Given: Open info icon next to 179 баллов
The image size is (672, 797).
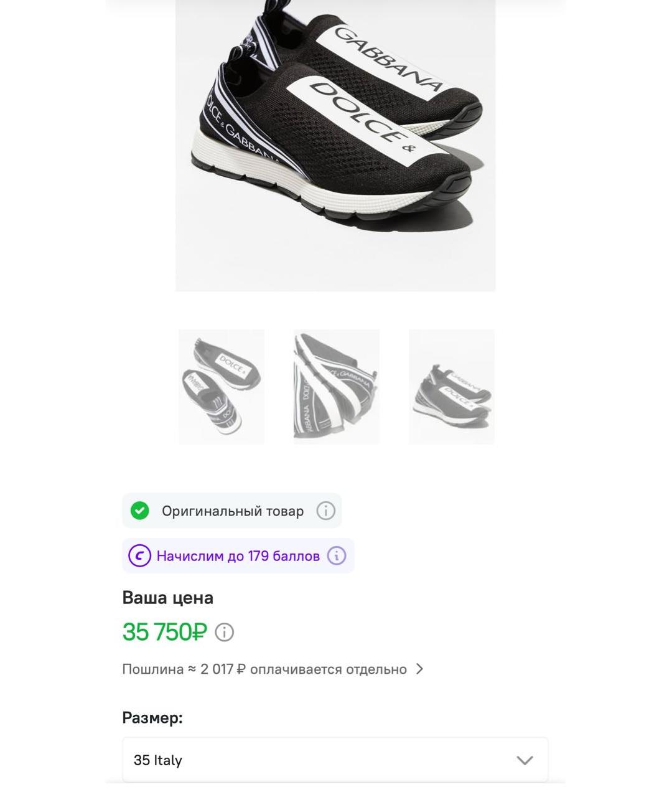Looking at the screenshot, I should pyautogui.click(x=337, y=555).
